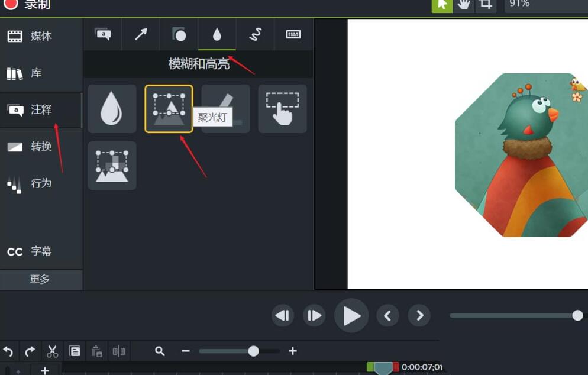Activate the crop tool
The image size is (588, 375).
point(486,5)
